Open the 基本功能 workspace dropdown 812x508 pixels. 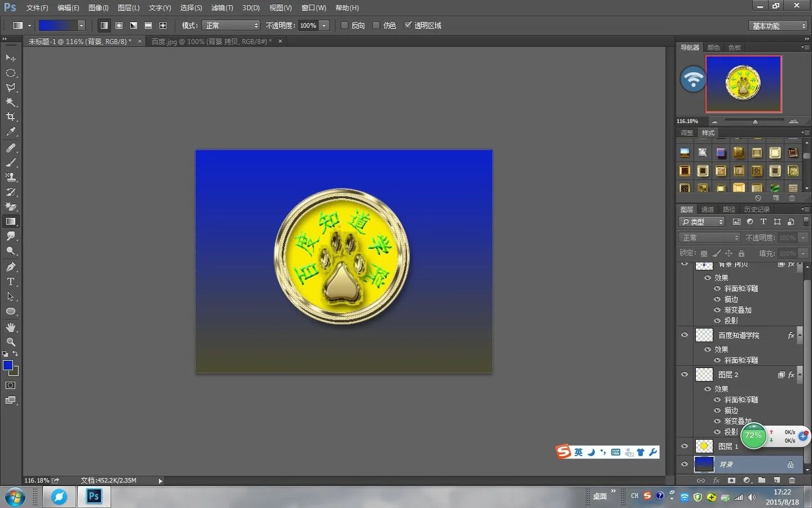click(x=778, y=26)
